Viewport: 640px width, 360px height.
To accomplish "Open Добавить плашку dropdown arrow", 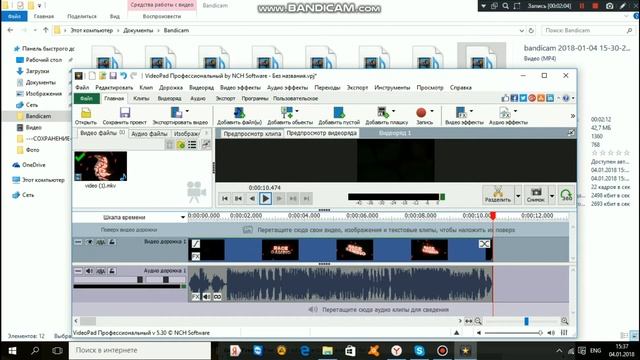I will pyautogui.click(x=393, y=111).
